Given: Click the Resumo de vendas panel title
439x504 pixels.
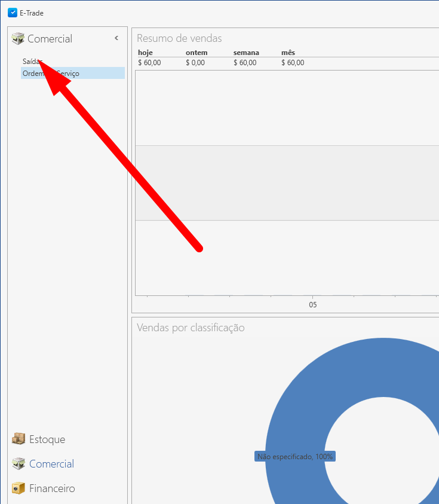Looking at the screenshot, I should pyautogui.click(x=179, y=38).
